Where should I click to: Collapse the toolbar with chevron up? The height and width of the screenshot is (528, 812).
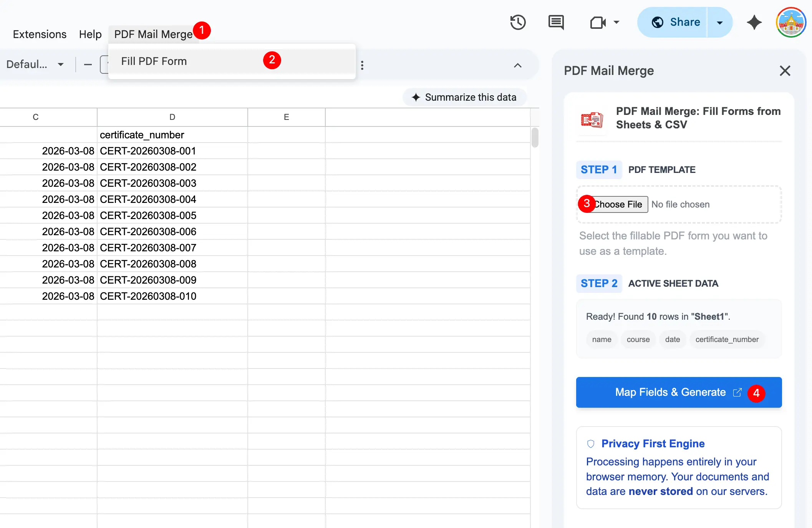517,65
